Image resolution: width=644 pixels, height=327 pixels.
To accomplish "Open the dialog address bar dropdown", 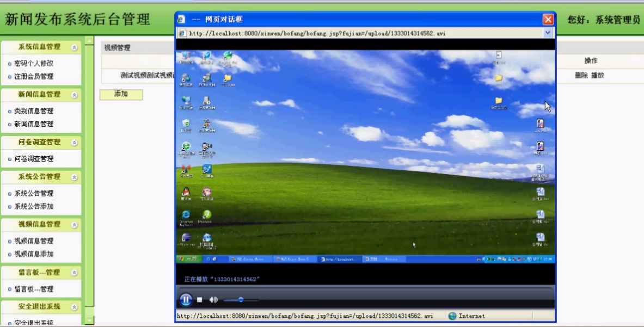I will pyautogui.click(x=548, y=33).
